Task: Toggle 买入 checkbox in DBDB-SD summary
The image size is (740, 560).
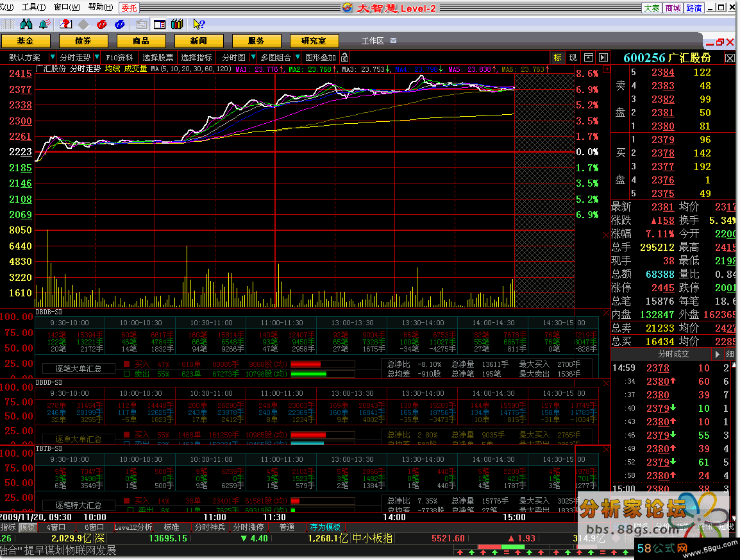Action: (x=126, y=364)
